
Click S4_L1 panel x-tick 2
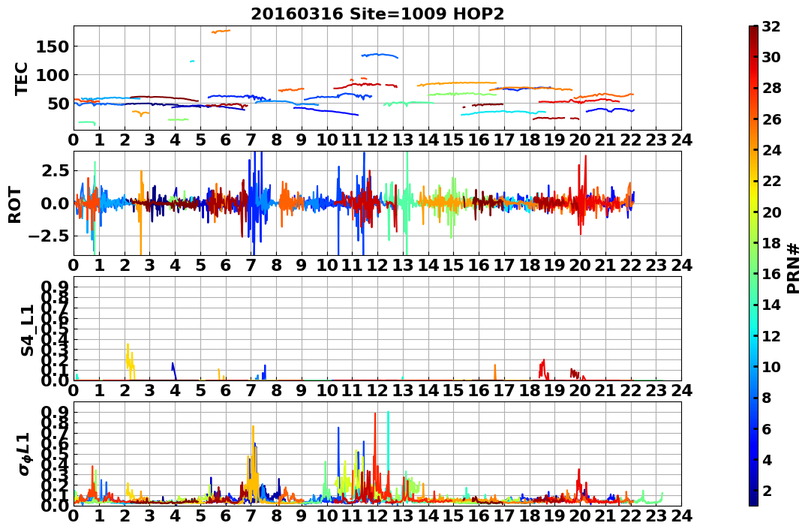click(x=125, y=391)
